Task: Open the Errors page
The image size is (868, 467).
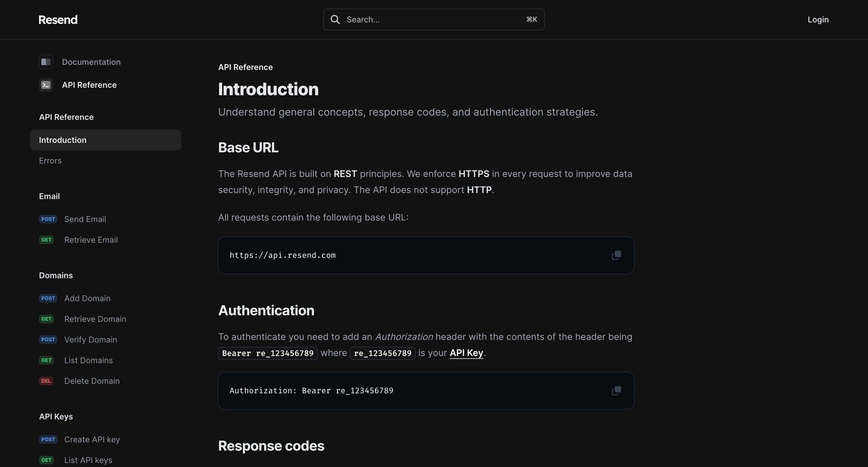Action: [x=50, y=161]
